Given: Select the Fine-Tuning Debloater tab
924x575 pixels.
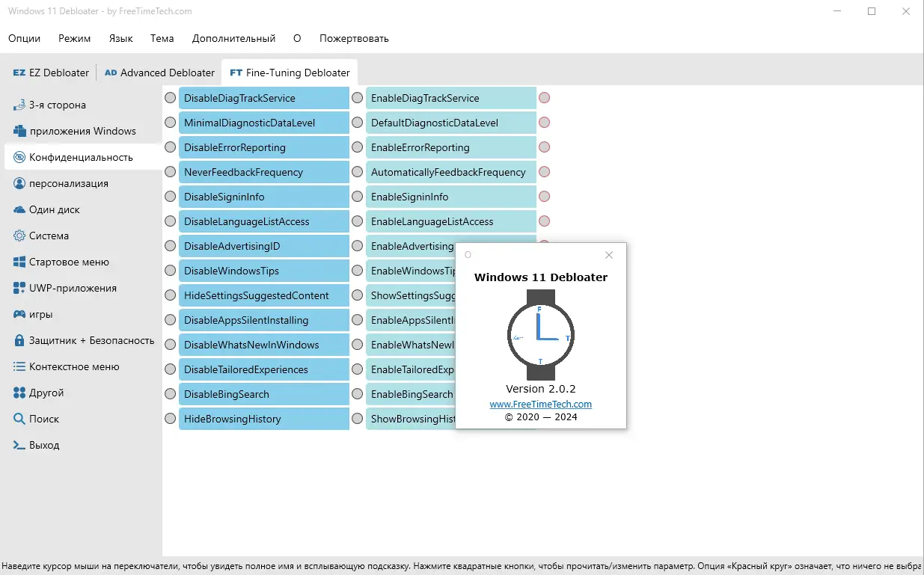Looking at the screenshot, I should [290, 73].
